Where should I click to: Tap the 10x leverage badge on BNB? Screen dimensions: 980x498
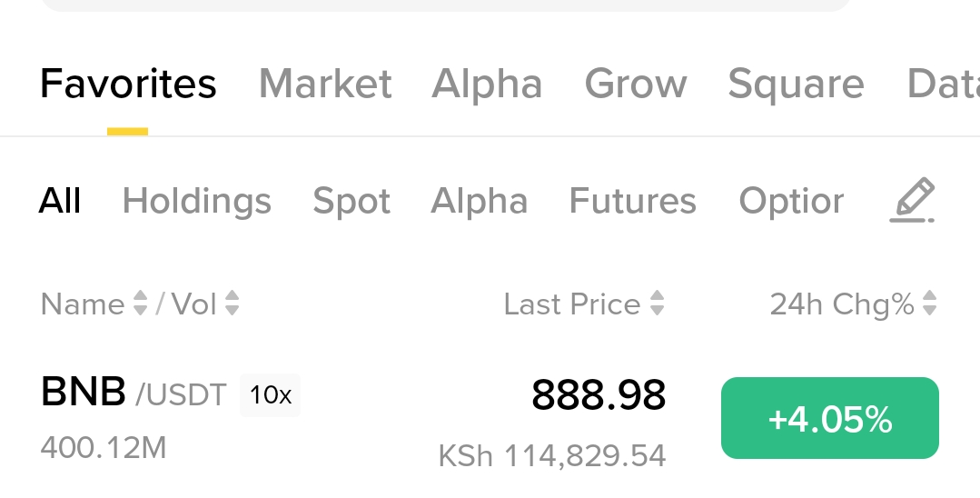(270, 395)
